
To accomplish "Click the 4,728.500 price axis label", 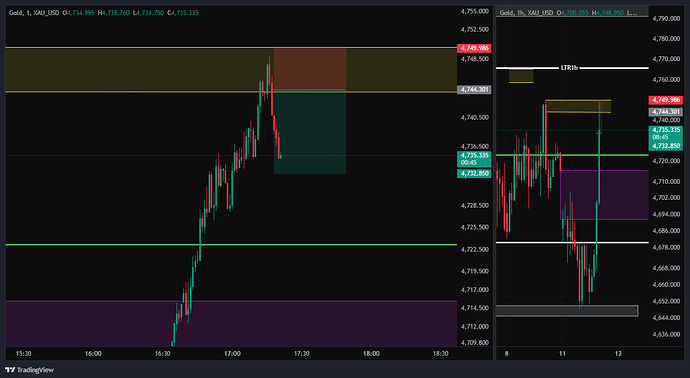I will 475,206.
